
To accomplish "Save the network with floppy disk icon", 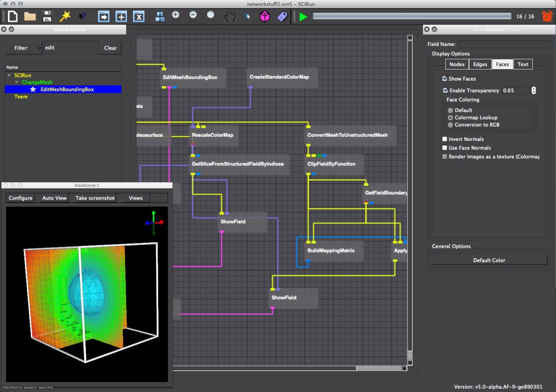I will (x=47, y=17).
